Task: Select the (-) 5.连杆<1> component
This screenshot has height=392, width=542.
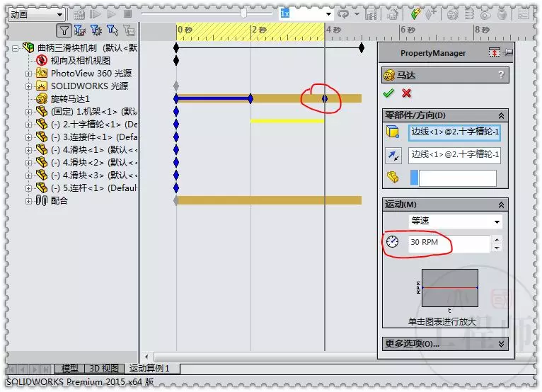Action: (x=94, y=188)
